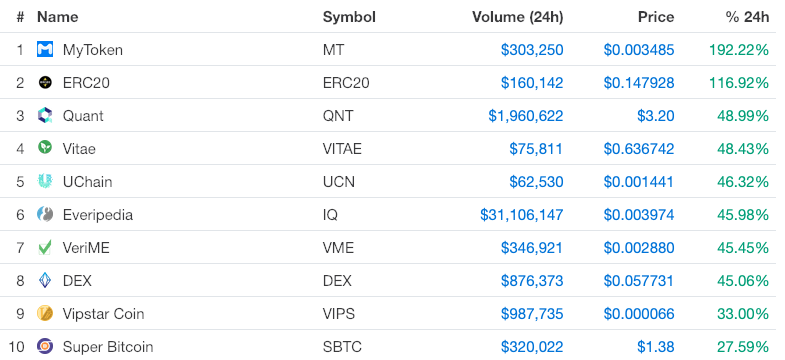Open the Everipedia name link
The height and width of the screenshot is (360, 785).
(x=98, y=215)
